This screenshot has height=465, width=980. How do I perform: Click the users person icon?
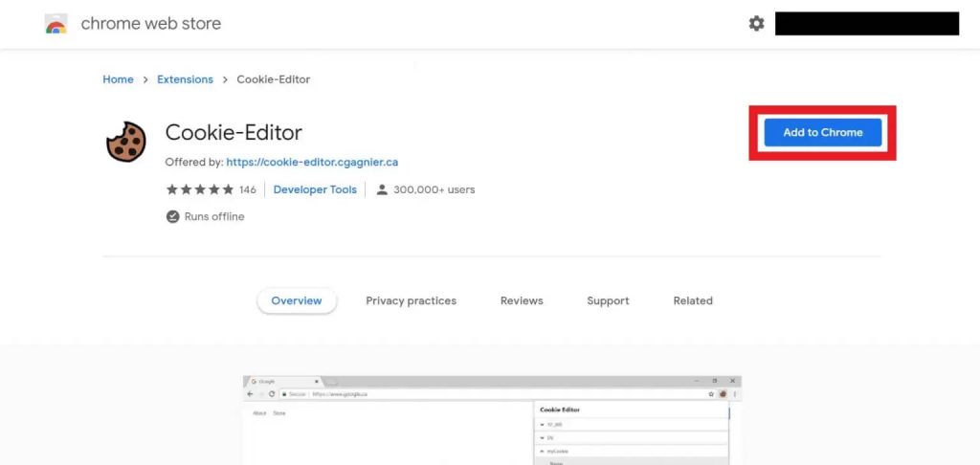click(382, 189)
